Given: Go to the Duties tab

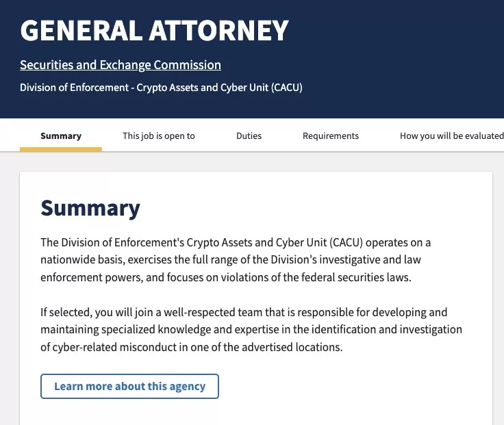Looking at the screenshot, I should (249, 136).
